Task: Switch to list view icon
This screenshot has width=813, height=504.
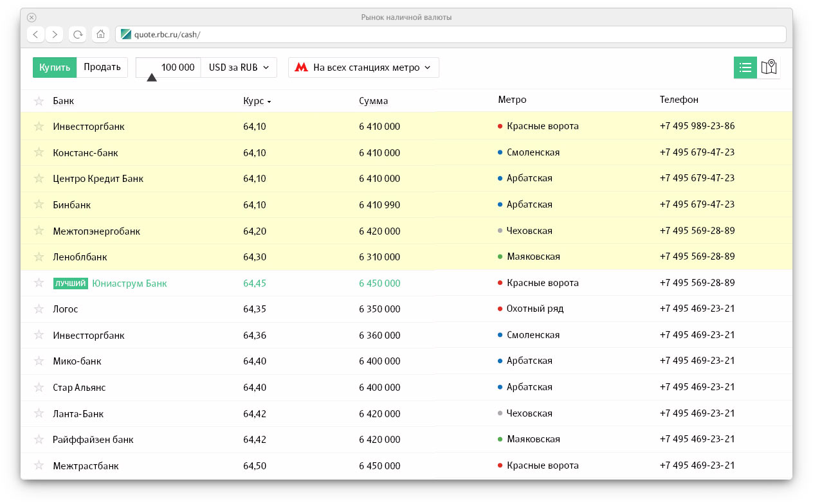Action: (745, 67)
